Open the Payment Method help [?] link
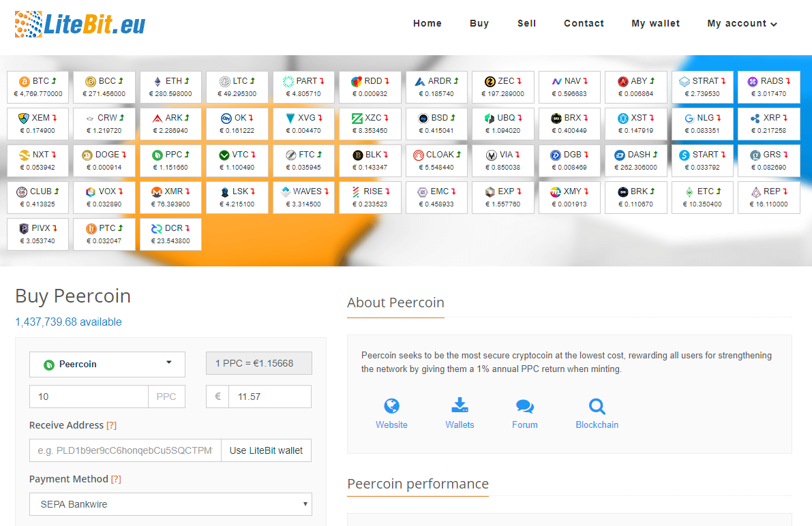This screenshot has width=812, height=526. pos(116,480)
